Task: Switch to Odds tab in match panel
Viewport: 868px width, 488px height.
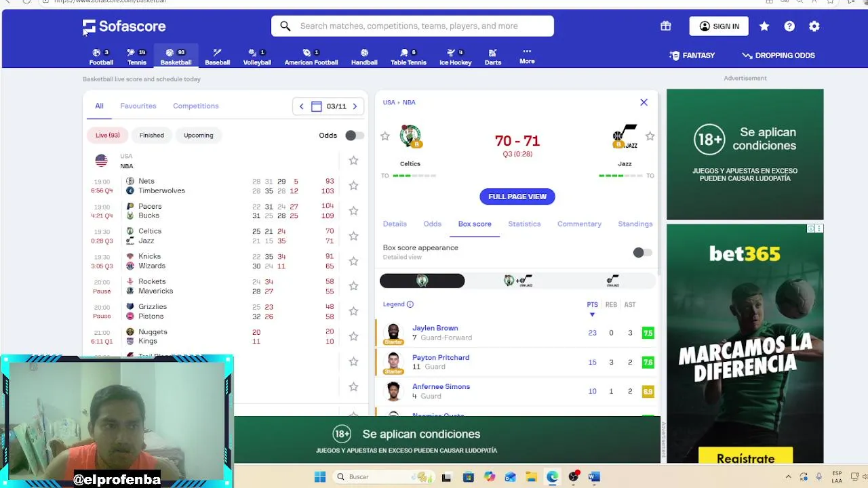Action: [x=432, y=224]
